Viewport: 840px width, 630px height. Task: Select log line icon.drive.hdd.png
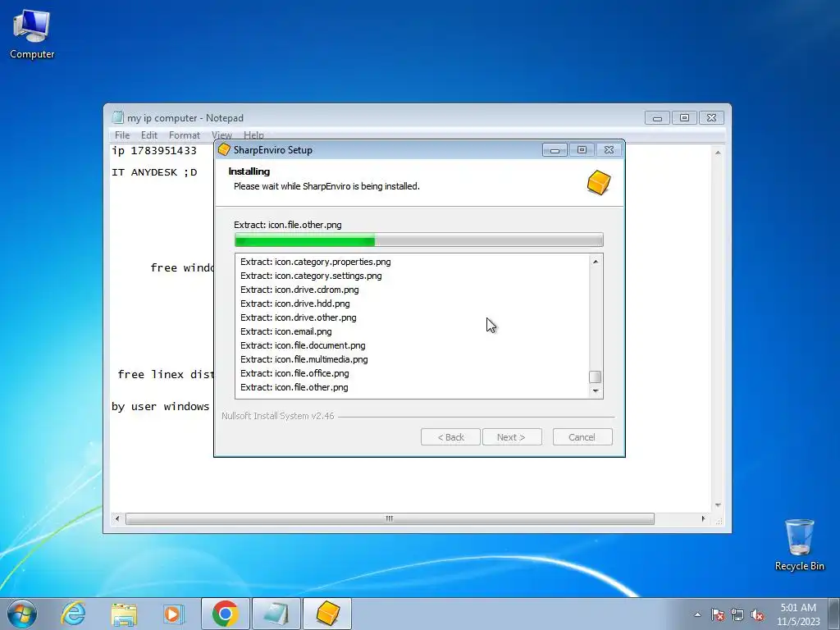(294, 304)
